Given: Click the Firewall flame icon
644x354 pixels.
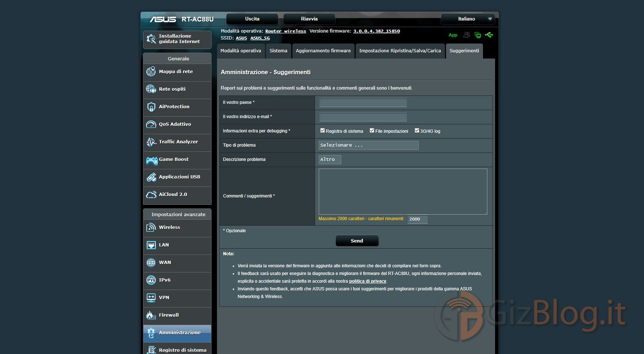Looking at the screenshot, I should click(151, 315).
